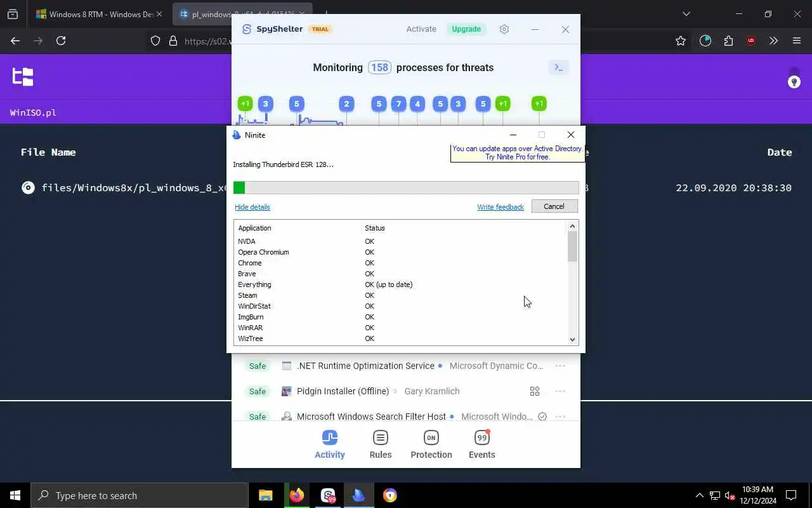Select WizTree row in Ninite list
The height and width of the screenshot is (508, 812).
pos(400,338)
